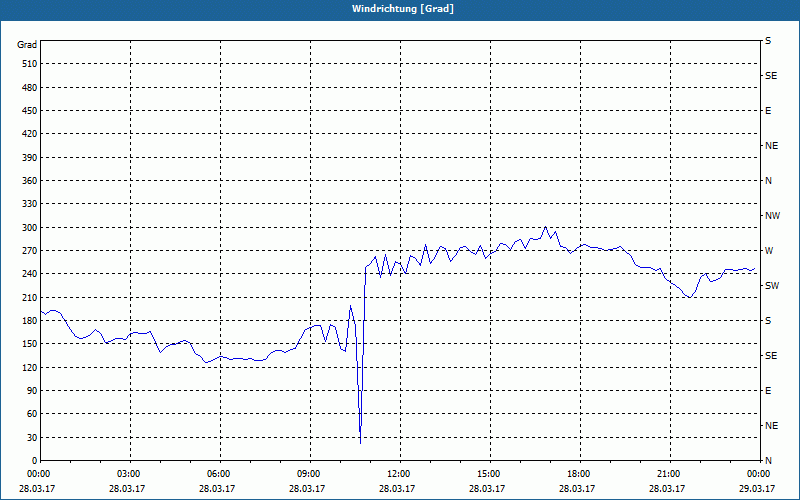Click the 21:00 time label
Viewport: 800px width, 500px height.
(670, 474)
